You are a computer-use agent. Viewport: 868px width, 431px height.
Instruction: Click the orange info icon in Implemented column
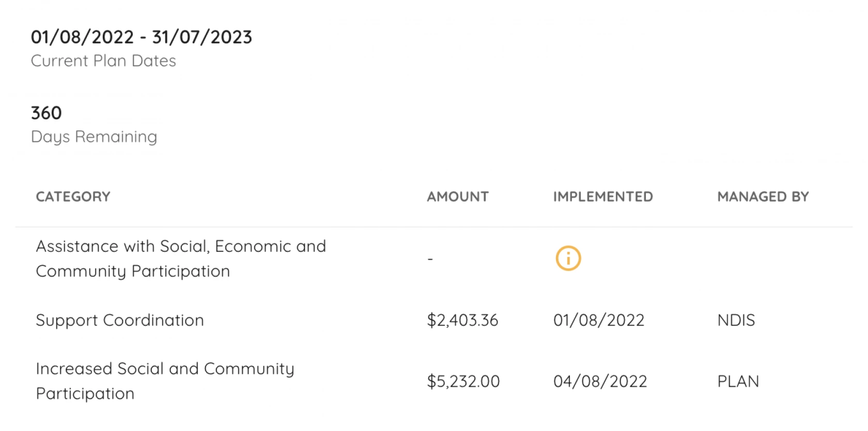tap(568, 258)
